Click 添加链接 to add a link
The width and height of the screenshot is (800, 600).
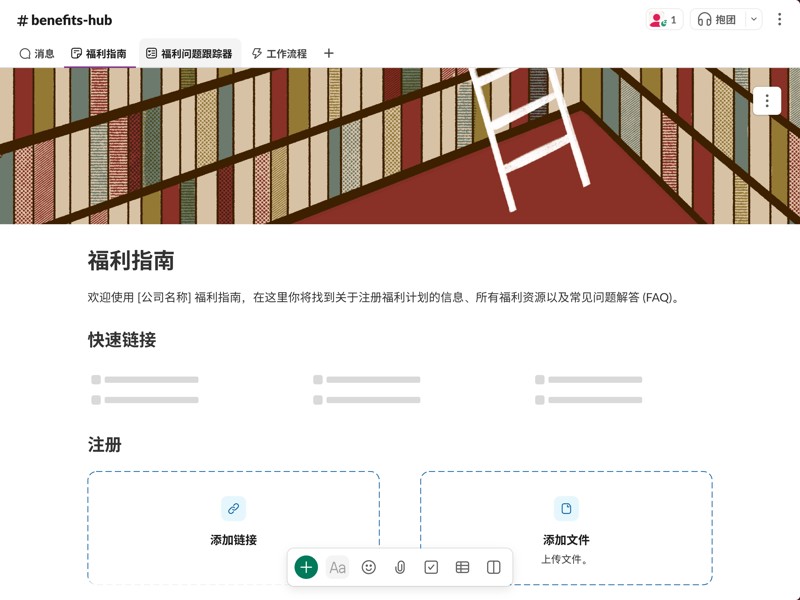click(233, 538)
